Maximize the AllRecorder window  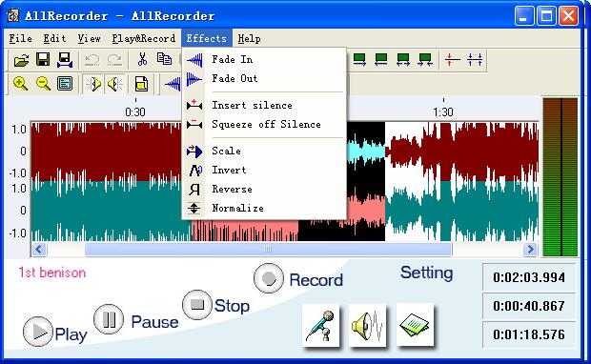546,16
